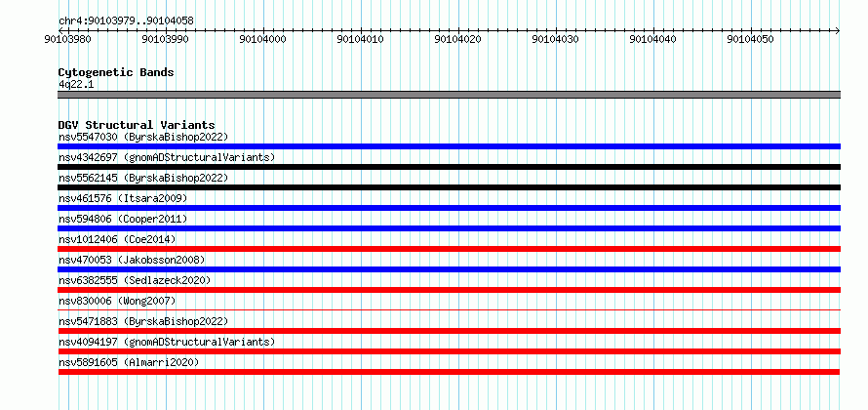Select the nsv6382555 (Sedlazeck2020) label

135,280
